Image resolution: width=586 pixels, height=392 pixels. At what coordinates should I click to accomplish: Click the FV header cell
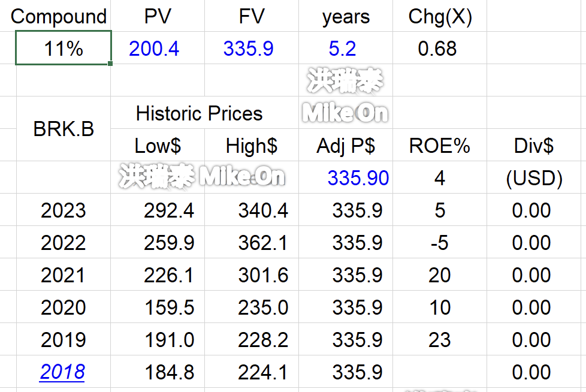(x=252, y=16)
